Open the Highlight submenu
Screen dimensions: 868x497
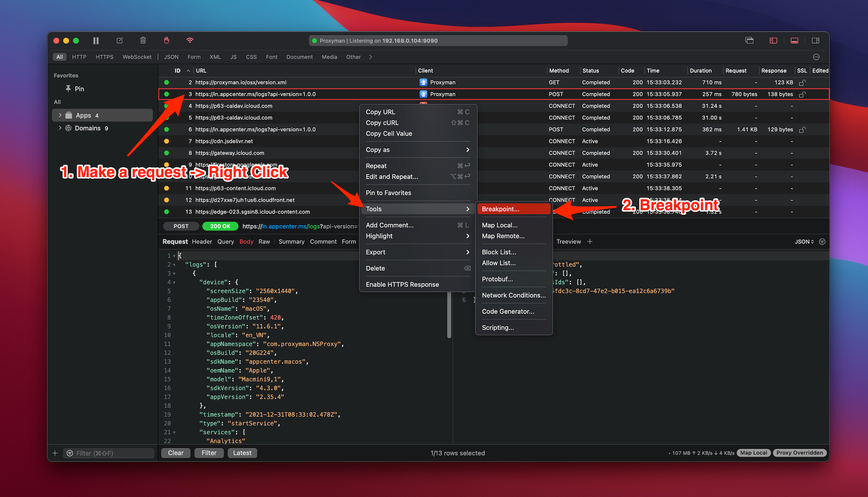coord(417,236)
